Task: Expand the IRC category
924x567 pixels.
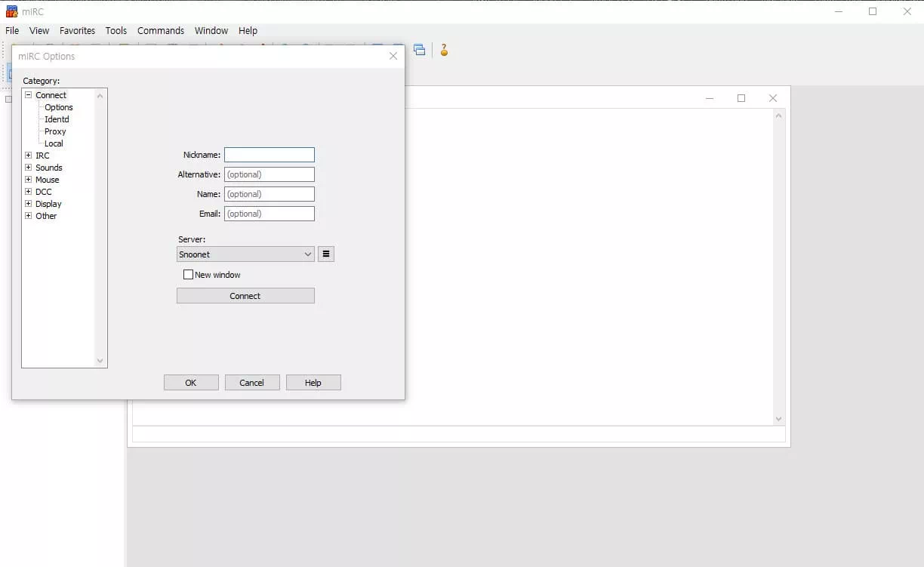Action: (29, 156)
